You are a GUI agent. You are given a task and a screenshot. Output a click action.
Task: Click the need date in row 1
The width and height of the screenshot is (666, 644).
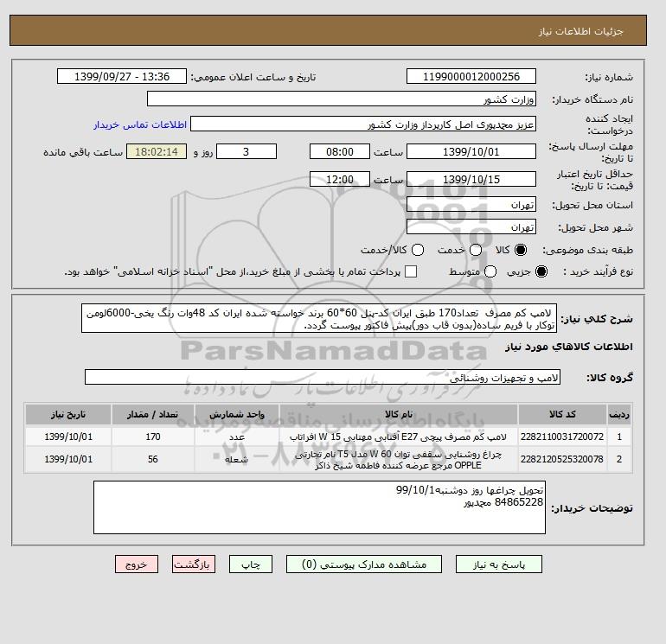pyautogui.click(x=68, y=437)
